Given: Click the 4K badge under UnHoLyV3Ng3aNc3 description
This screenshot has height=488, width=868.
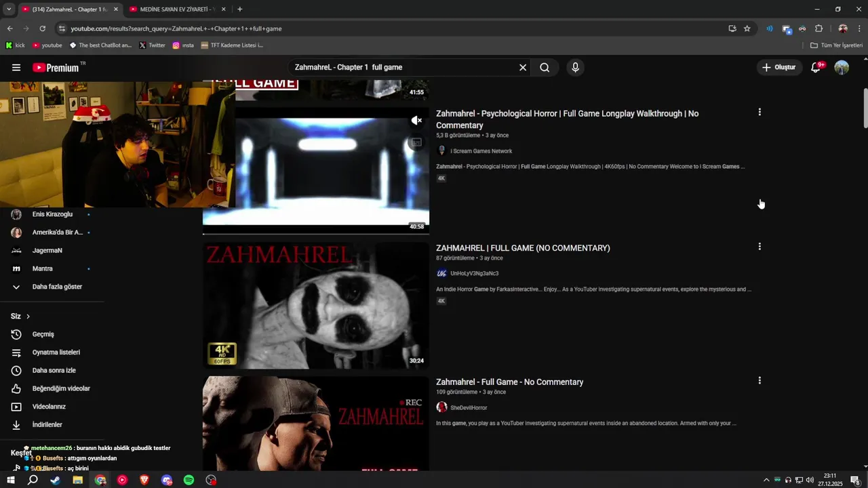Looking at the screenshot, I should 441,301.
